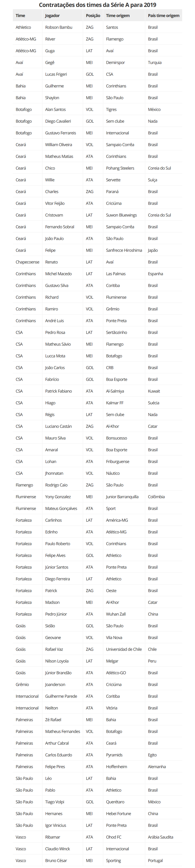Click the 'Las Palmas' origin cell
The height and width of the screenshot is (868, 195).
point(116,274)
